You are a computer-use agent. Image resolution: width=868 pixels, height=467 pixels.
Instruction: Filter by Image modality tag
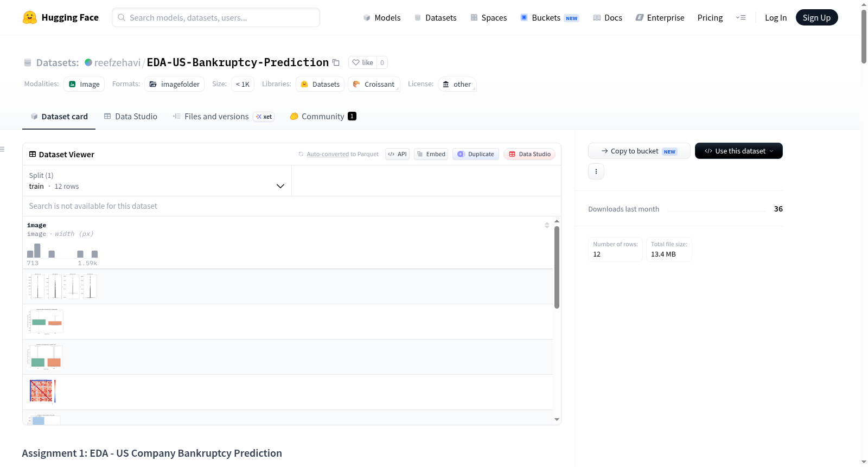click(84, 84)
